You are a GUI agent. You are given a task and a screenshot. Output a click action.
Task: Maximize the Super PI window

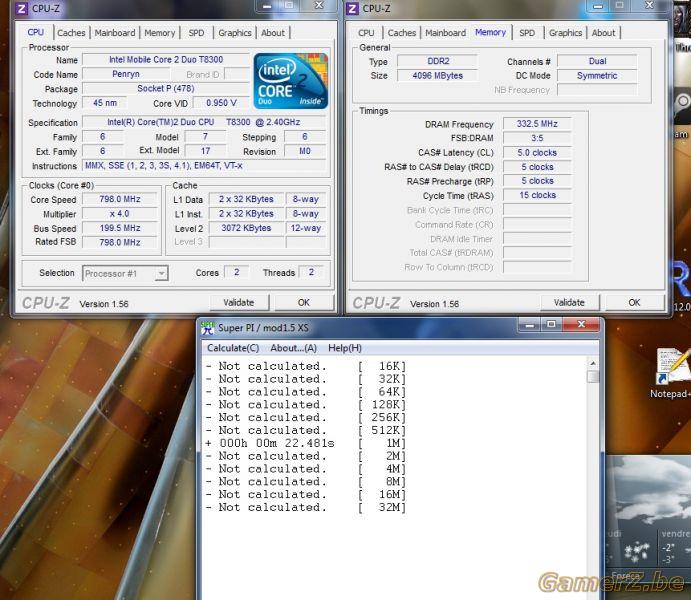pyautogui.click(x=551, y=325)
